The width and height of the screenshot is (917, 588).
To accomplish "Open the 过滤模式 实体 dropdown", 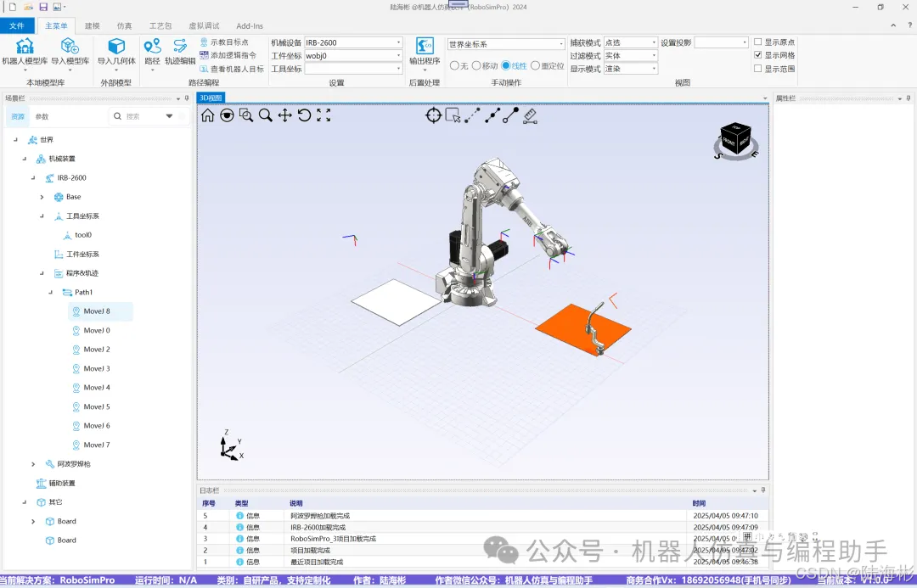I will click(630, 55).
